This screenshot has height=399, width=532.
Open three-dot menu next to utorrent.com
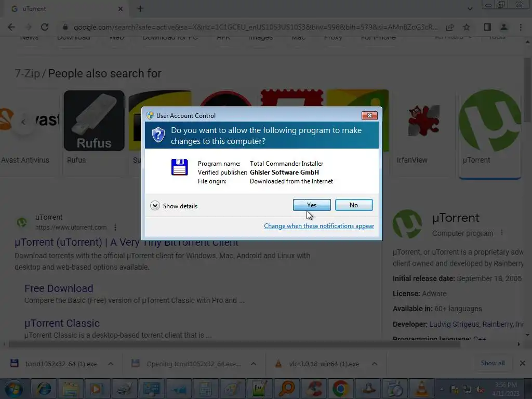point(115,228)
